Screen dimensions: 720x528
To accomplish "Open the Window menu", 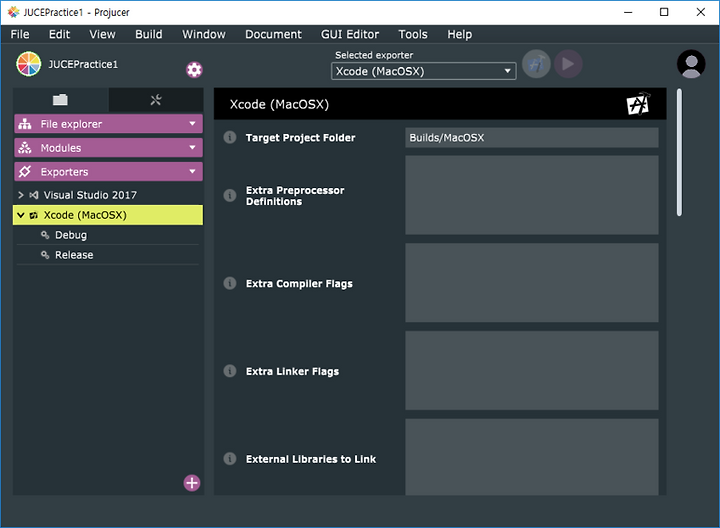I will pyautogui.click(x=204, y=34).
